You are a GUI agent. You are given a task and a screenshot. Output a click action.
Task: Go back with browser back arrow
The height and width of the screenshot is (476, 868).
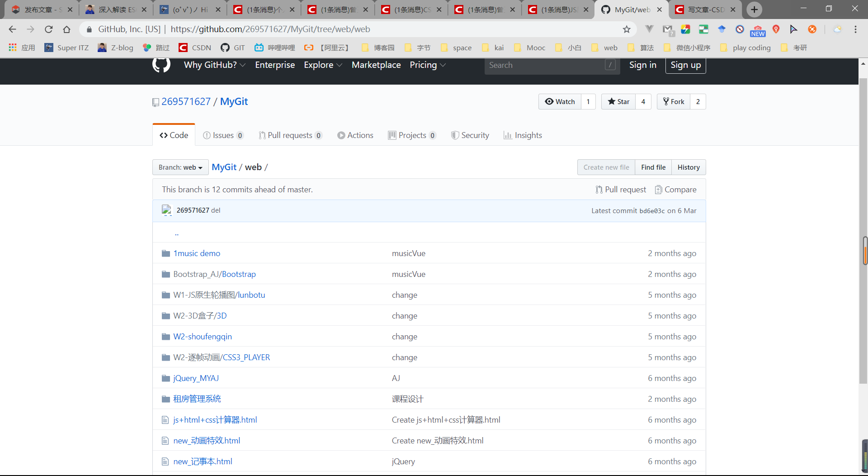point(12,29)
